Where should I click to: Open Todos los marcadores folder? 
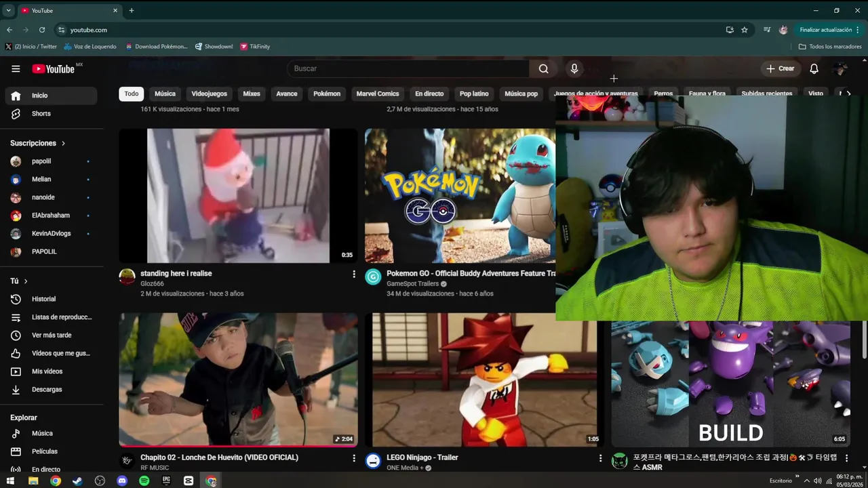(830, 47)
